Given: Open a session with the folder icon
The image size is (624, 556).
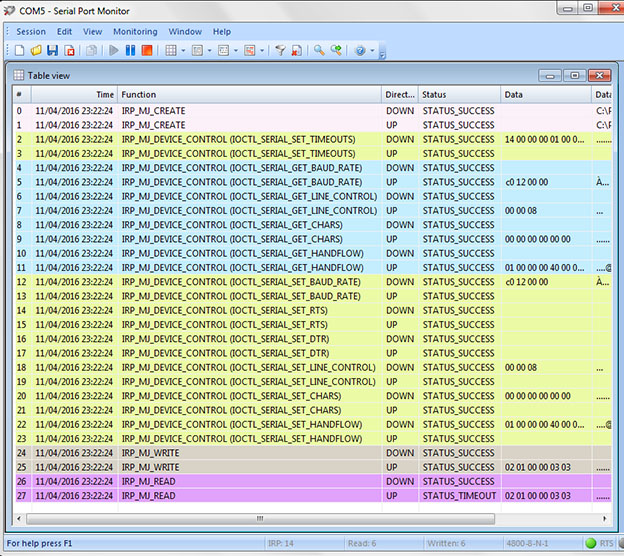Looking at the screenshot, I should pos(36,51).
